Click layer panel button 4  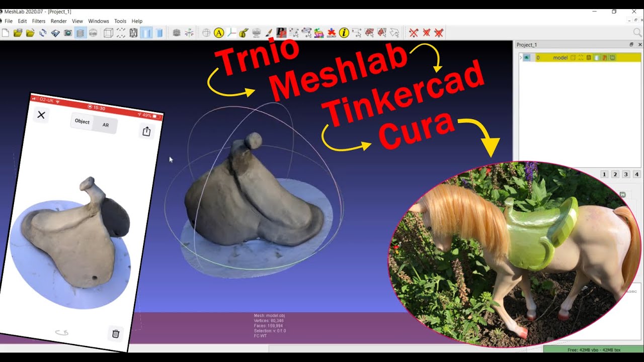point(637,174)
